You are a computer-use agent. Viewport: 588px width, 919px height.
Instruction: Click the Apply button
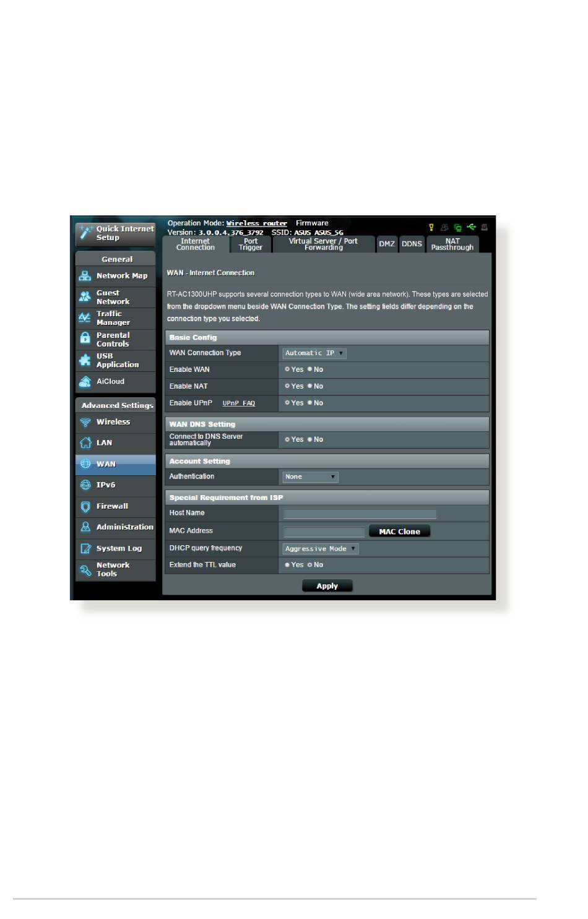pos(327,586)
